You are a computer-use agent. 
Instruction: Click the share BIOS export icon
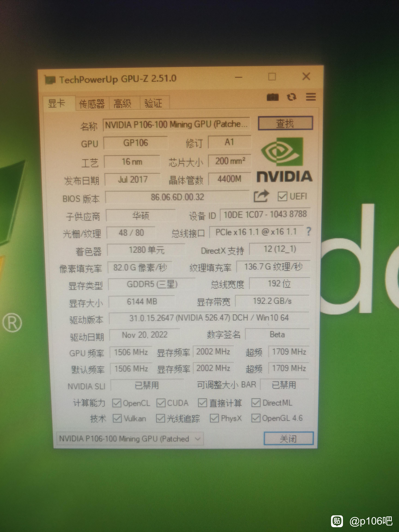pyautogui.click(x=261, y=196)
